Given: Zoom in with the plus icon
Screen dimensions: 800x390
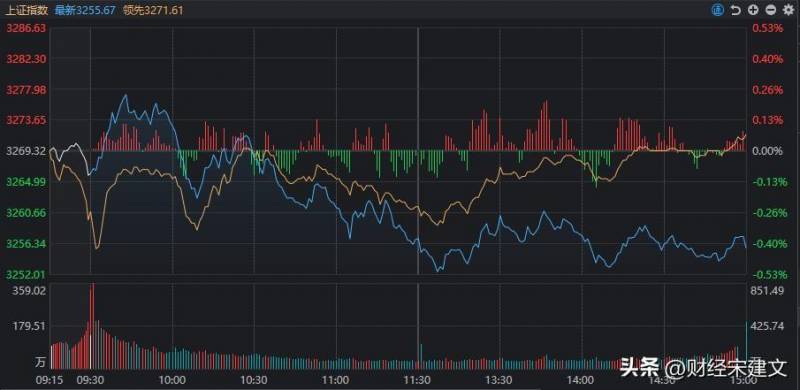Looking at the screenshot, I should pyautogui.click(x=753, y=10).
